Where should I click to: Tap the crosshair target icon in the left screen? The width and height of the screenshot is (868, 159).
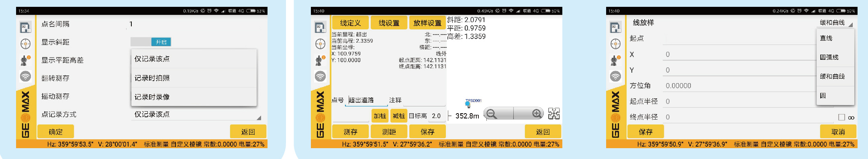(x=25, y=43)
